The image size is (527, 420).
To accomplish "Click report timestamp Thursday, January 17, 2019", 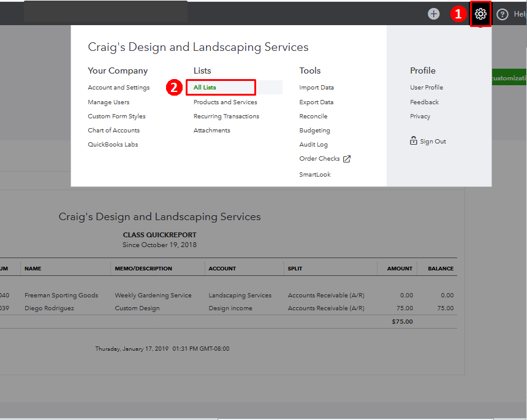I will coord(162,349).
